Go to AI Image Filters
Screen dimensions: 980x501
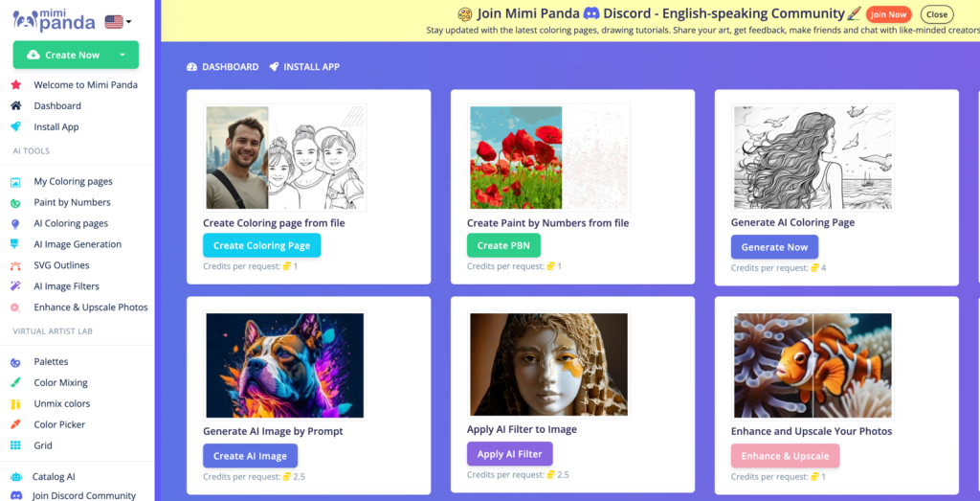[x=66, y=285]
